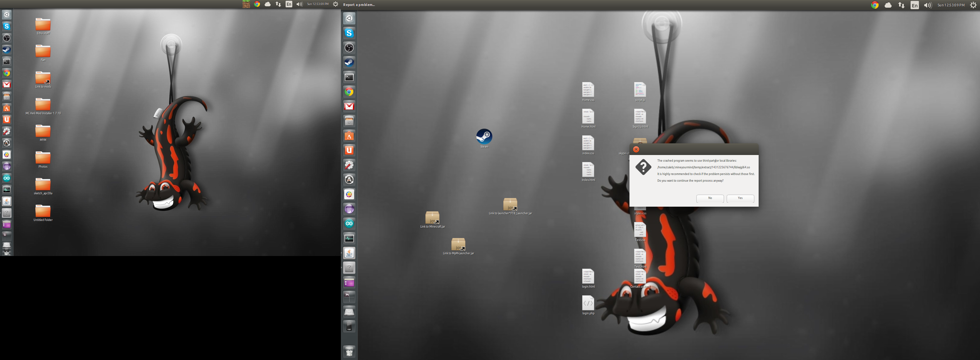Open Ubuntu One in the right monitor launcher
Screen dimensions: 980x360
coord(349,150)
